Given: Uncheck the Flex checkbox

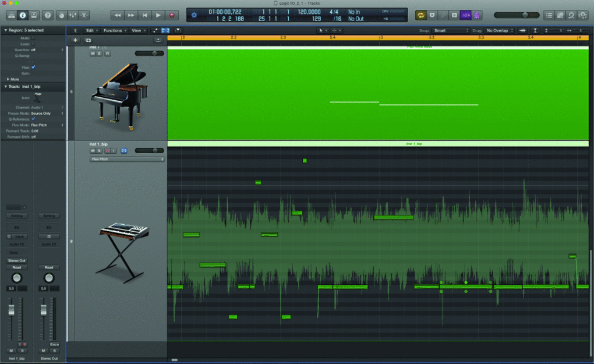Looking at the screenshot, I should tap(33, 68).
